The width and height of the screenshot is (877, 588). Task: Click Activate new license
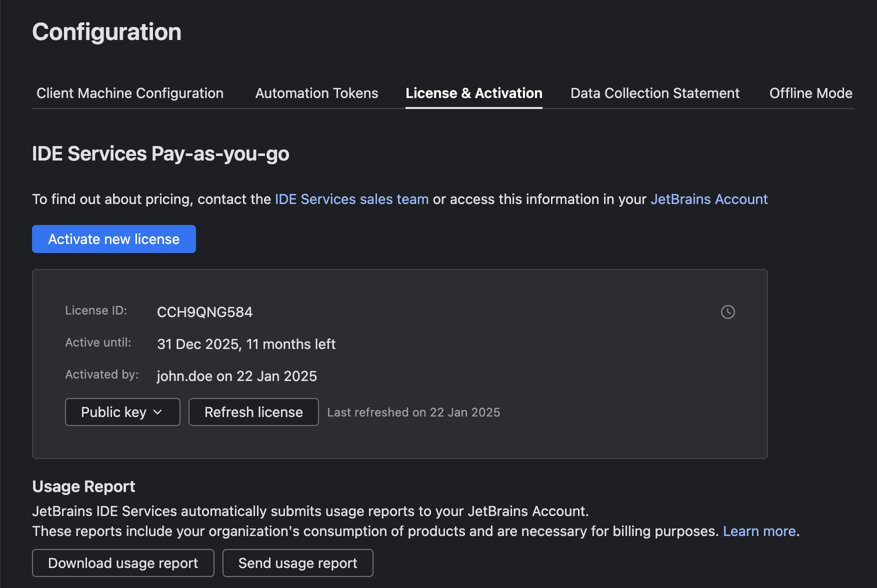pos(113,239)
